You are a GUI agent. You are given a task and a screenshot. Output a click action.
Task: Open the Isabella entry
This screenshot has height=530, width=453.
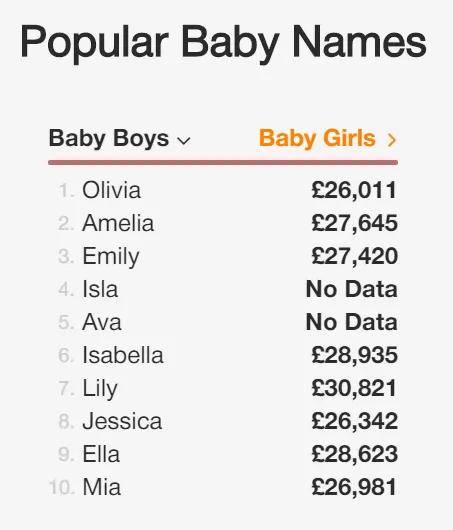tap(123, 355)
